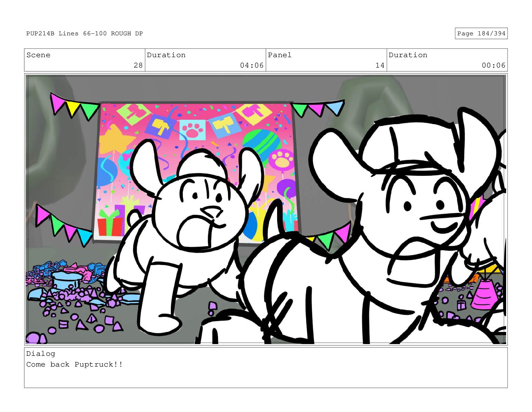
Task: Click the scene duration value '04:06'
Action: [252, 65]
